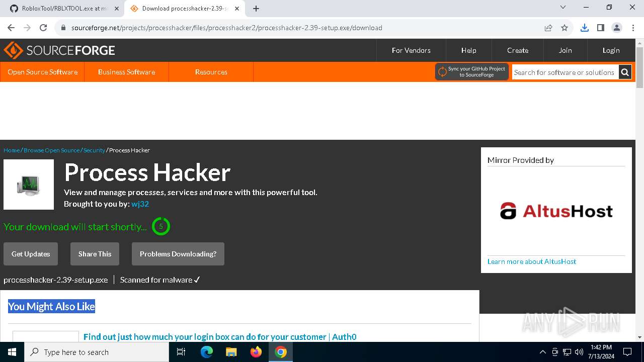
Task: View site information lock icon
Action: click(63, 28)
